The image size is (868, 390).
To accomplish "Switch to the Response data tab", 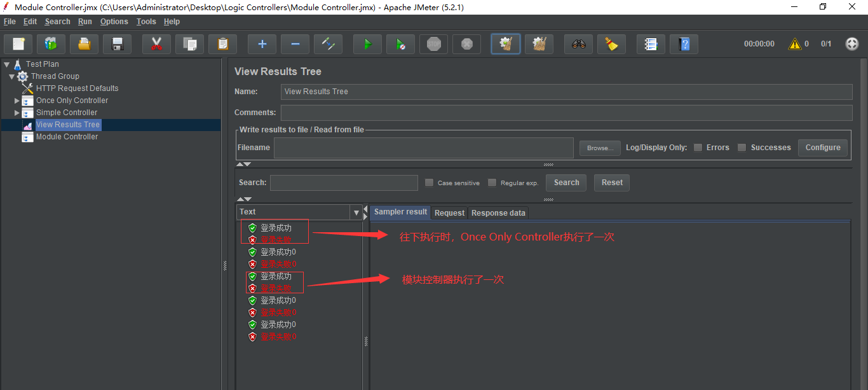I will pos(498,212).
